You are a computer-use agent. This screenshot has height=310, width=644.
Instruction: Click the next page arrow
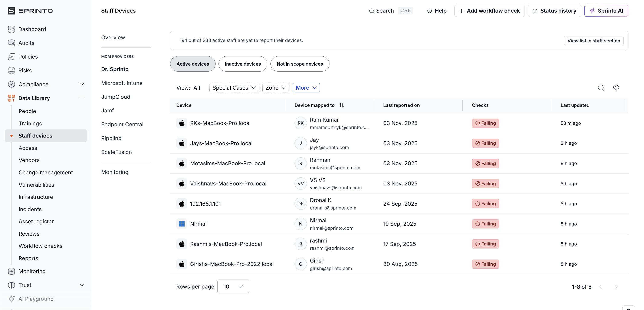click(x=616, y=287)
